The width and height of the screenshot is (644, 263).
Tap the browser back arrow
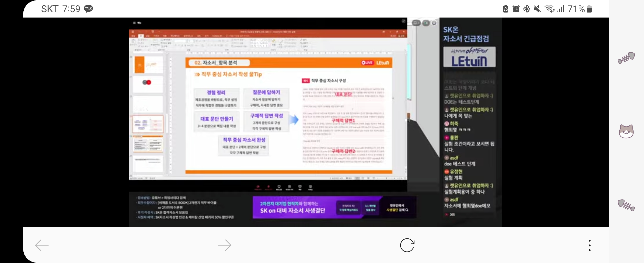42,245
